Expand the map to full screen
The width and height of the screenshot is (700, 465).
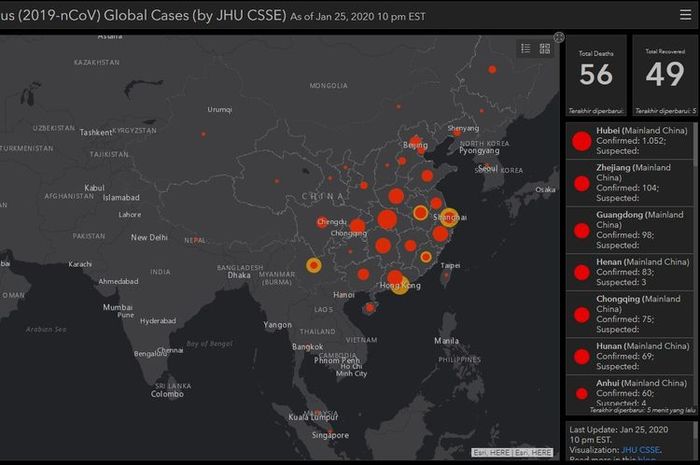(x=559, y=37)
